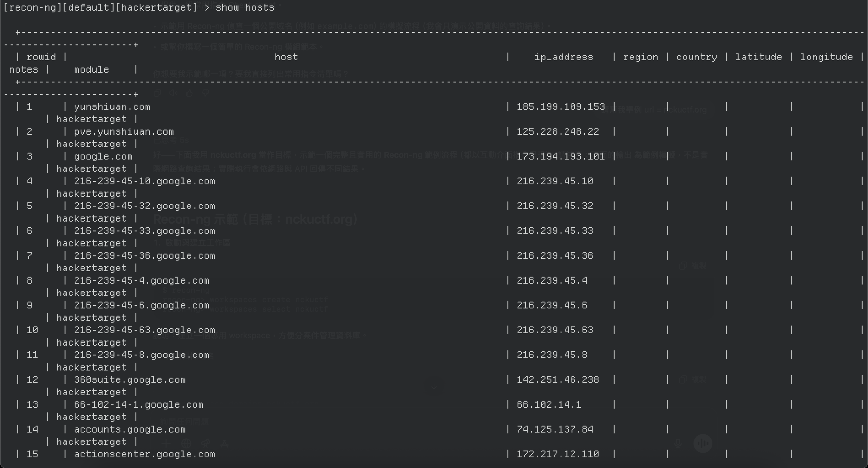
Task: Click the microphone dictation icon
Action: click(678, 443)
